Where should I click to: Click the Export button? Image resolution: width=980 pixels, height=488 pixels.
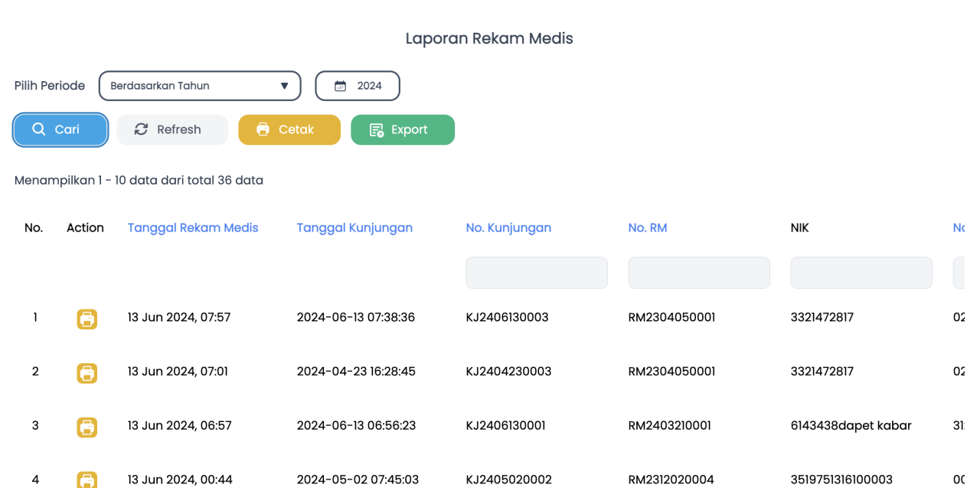403,129
